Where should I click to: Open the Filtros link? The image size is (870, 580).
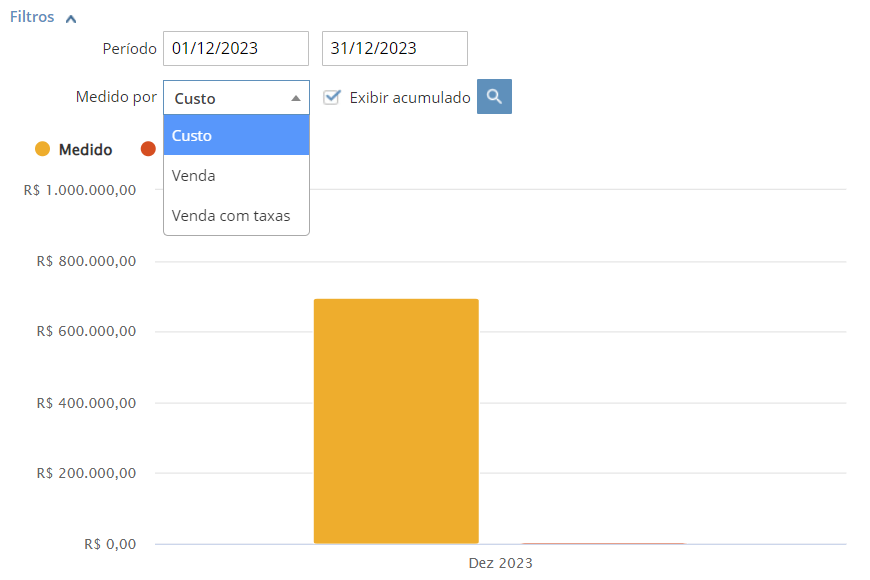[x=32, y=17]
